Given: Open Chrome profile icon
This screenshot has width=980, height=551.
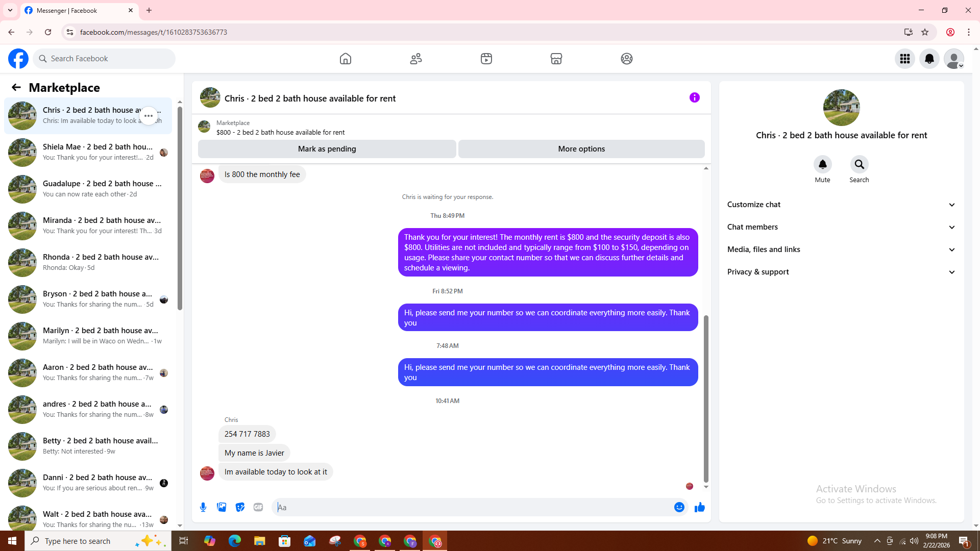Looking at the screenshot, I should tap(950, 32).
